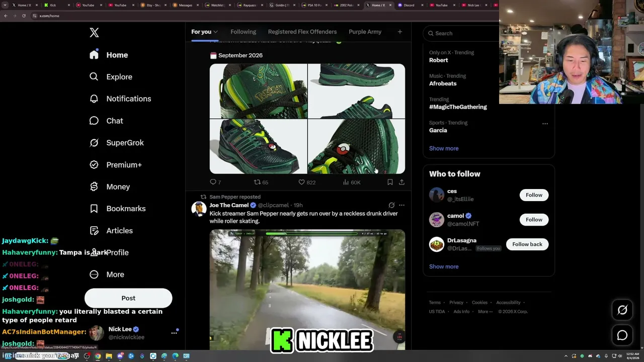Open Premium+ in the sidebar
This screenshot has height=362, width=644.
(x=116, y=165)
